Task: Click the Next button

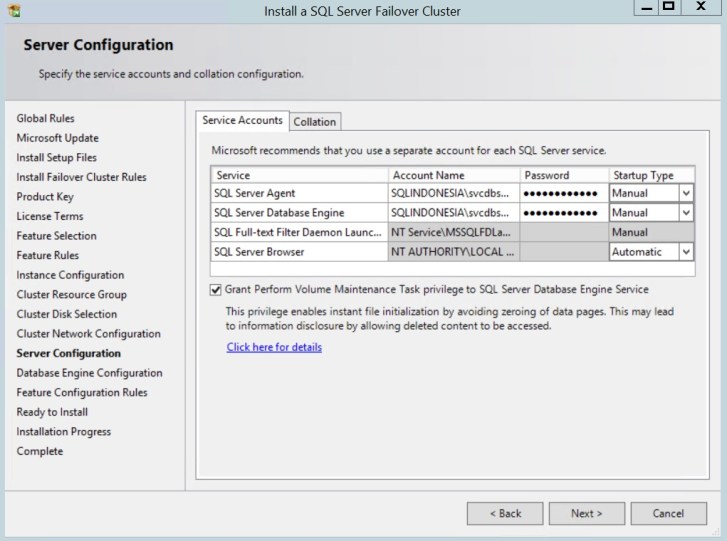Action: pos(586,513)
